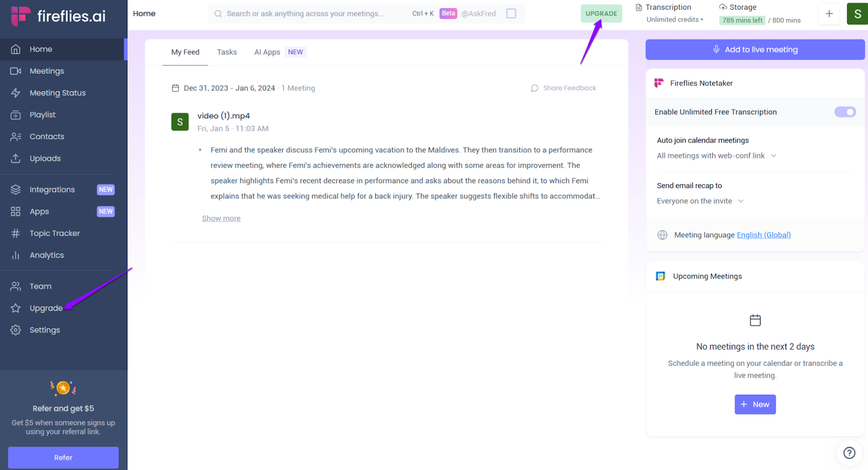
Task: Click the search magnifier icon
Action: coord(218,14)
